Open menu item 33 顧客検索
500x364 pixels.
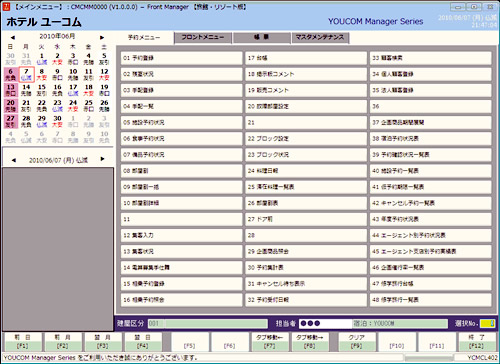(x=431, y=58)
